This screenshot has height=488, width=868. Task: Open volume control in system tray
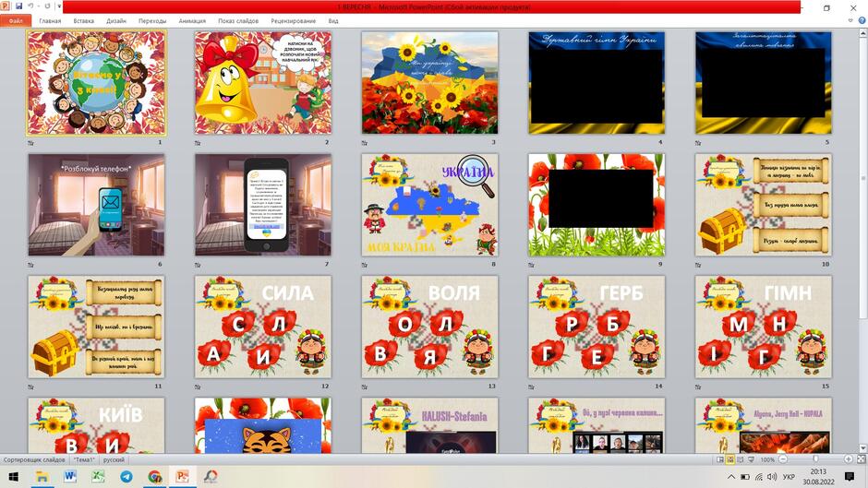(x=772, y=477)
